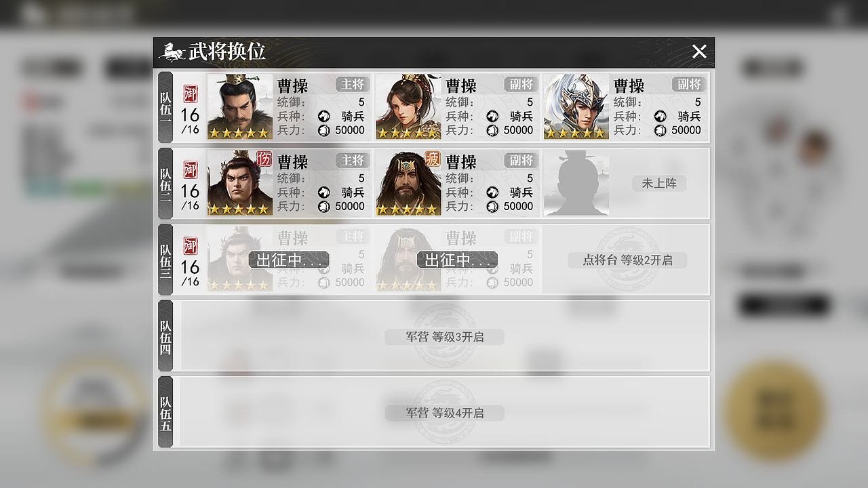Image resolution: width=868 pixels, height=488 pixels.
Task: Click the first 出征中 marching general in team three
Action: pyautogui.click(x=288, y=259)
